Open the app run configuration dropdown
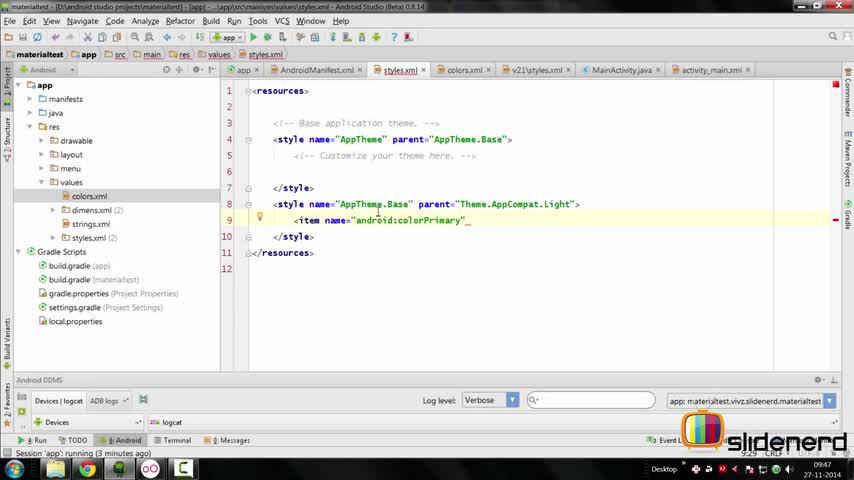 click(229, 37)
